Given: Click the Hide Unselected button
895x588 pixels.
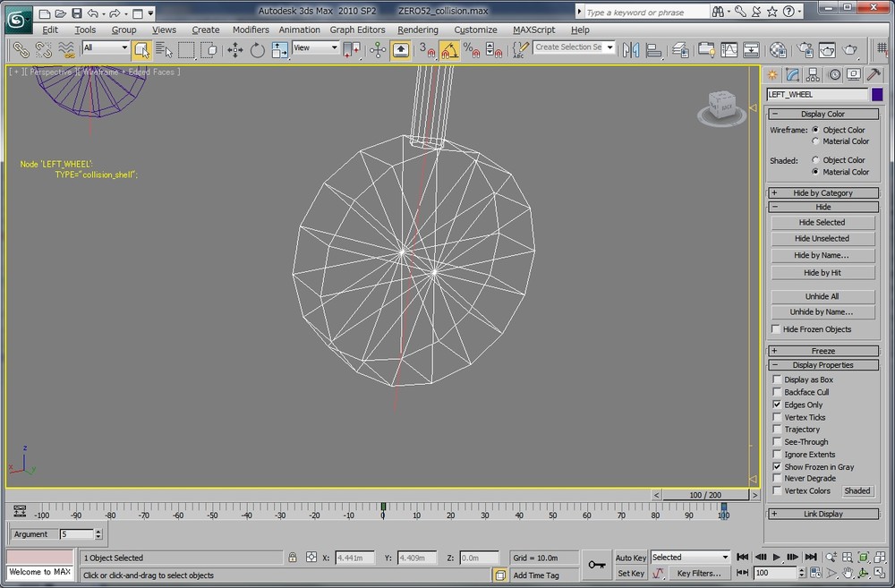Looking at the screenshot, I should [822, 239].
